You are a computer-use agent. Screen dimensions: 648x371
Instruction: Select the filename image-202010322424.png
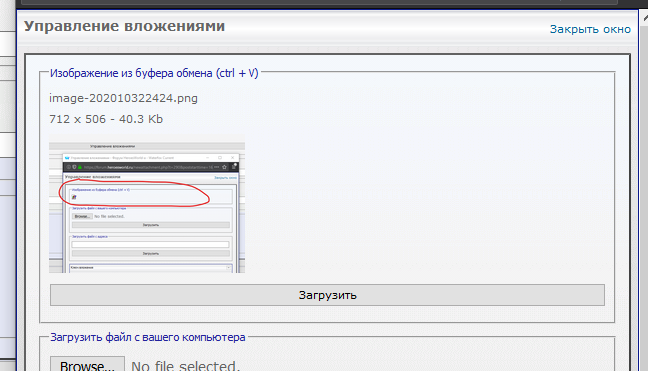(x=123, y=98)
